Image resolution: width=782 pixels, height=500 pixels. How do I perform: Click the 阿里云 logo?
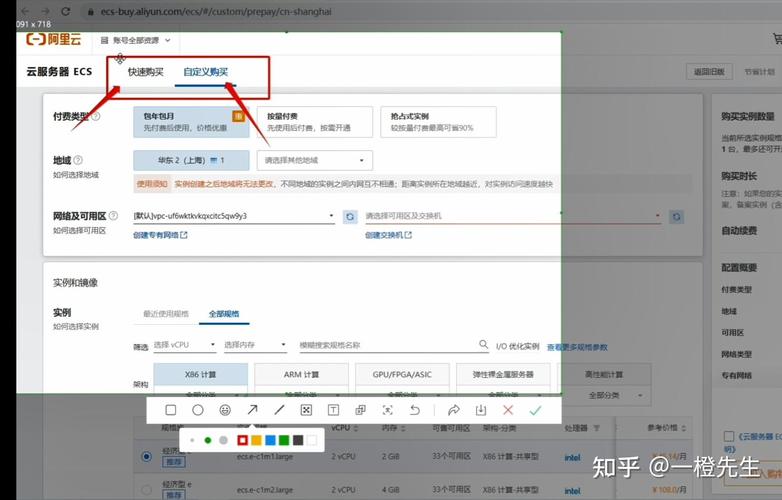click(53, 39)
